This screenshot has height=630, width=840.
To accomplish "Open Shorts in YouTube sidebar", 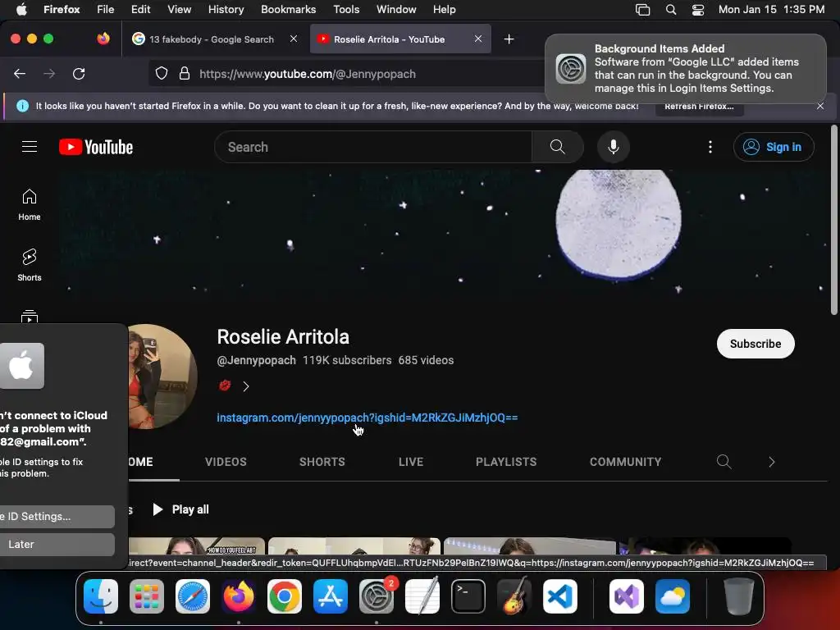I will pyautogui.click(x=30, y=265).
